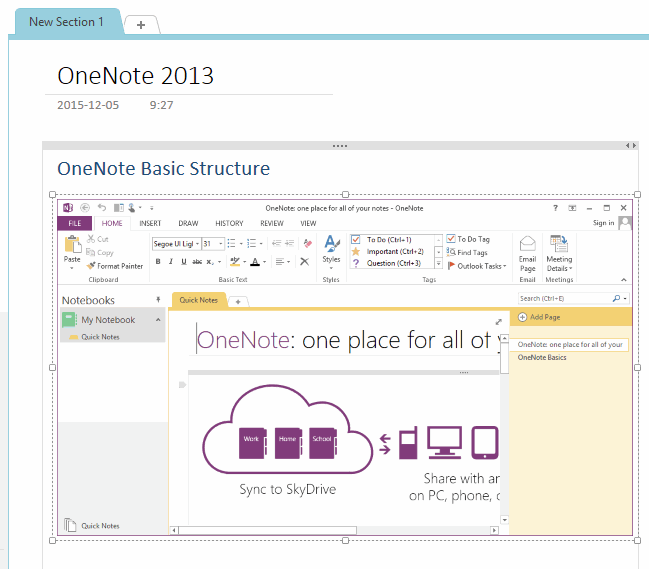Open the OneNote Basics page
Image resolution: width=649 pixels, height=569 pixels.
point(542,357)
